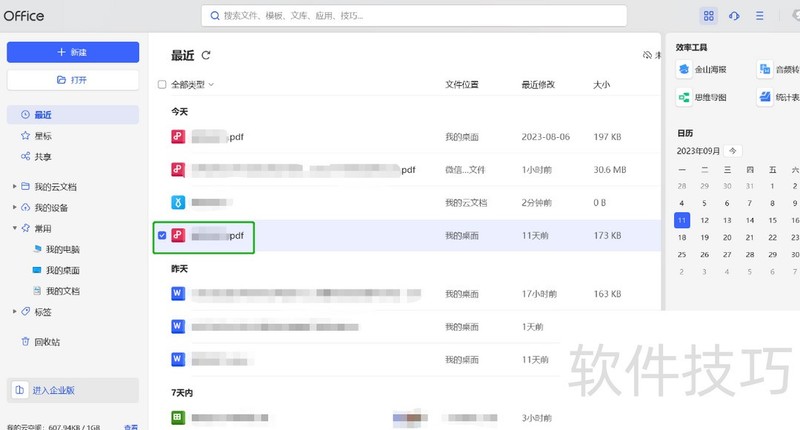Collapse the 常用 tree node
Viewport: 800px width, 430px height.
pyautogui.click(x=14, y=228)
